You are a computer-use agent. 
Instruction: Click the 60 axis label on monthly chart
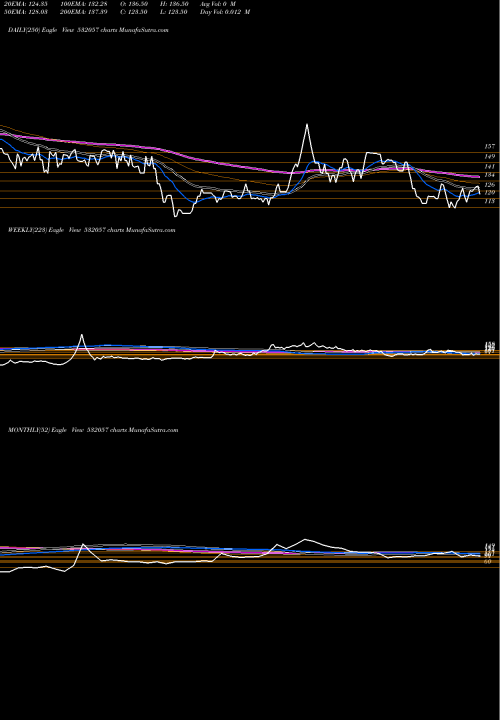pyautogui.click(x=488, y=561)
